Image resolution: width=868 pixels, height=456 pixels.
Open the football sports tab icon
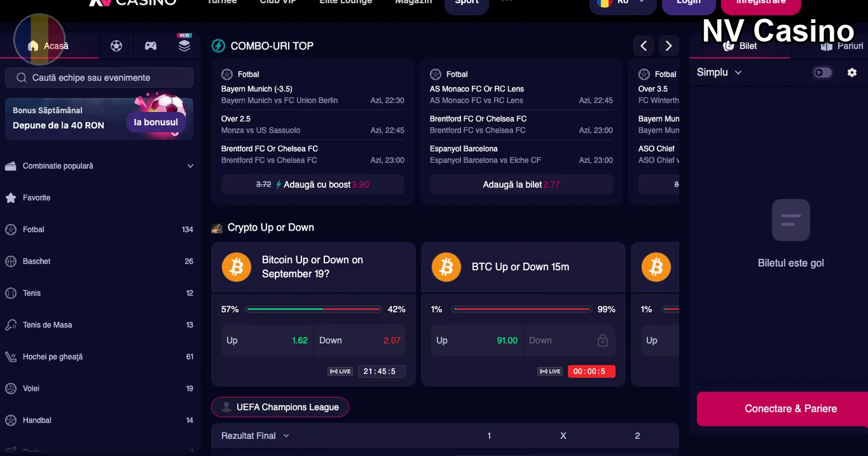[x=116, y=46]
